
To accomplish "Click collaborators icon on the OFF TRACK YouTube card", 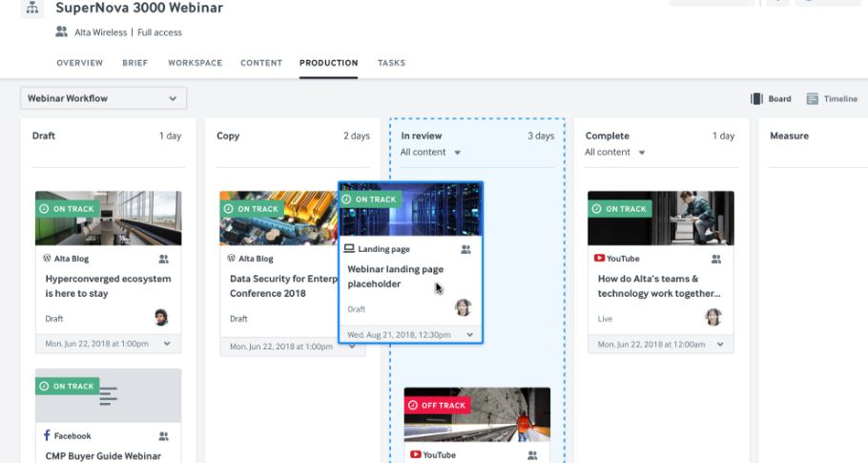I will point(532,455).
